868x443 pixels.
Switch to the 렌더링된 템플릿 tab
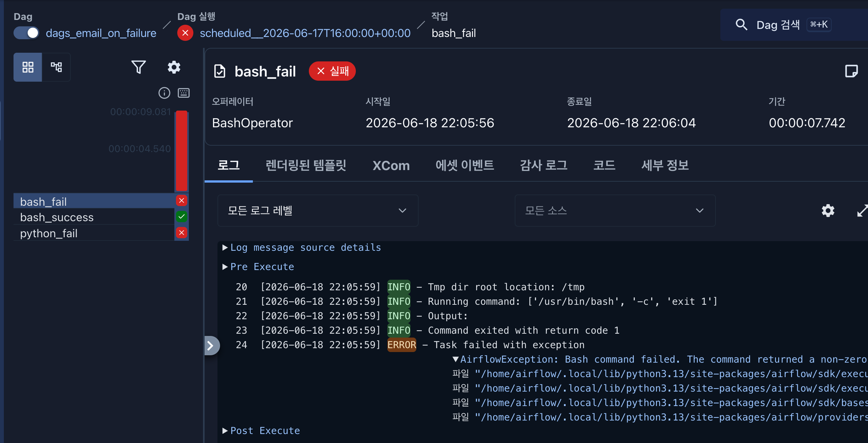pos(306,165)
